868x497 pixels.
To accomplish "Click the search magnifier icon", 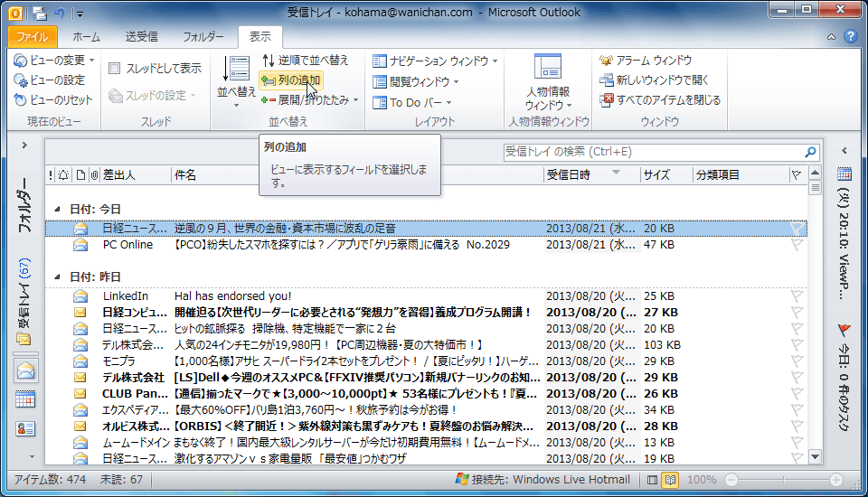I will (810, 152).
